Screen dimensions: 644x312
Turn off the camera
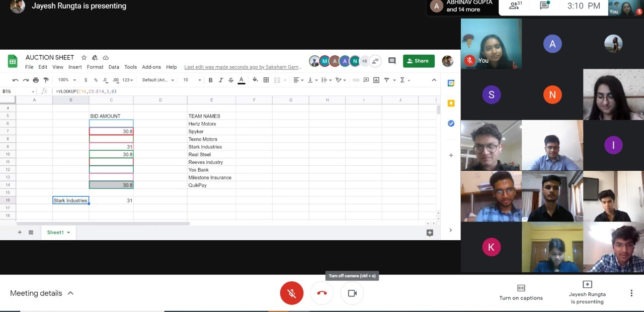(x=352, y=293)
